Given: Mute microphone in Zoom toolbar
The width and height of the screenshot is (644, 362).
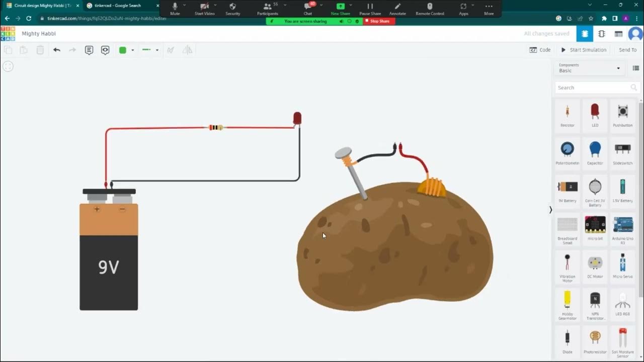Looking at the screenshot, I should tap(175, 9).
